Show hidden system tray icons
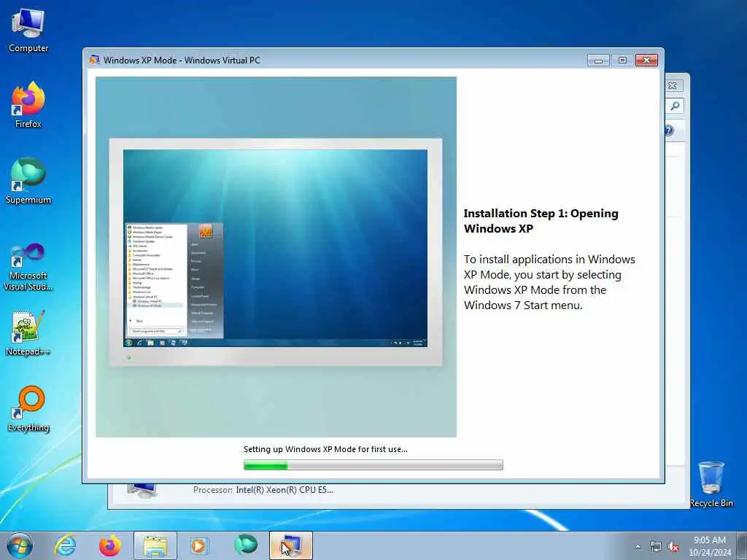 tap(638, 547)
